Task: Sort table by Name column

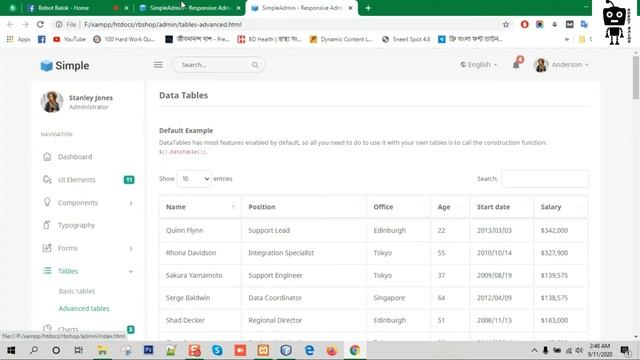Action: click(x=200, y=207)
